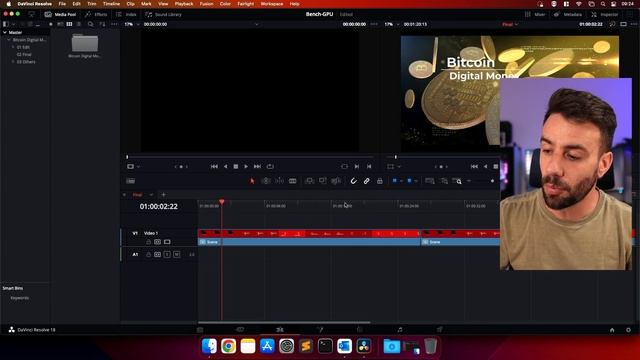Viewport: 640px width, 360px height.
Task: Open the Fusion menu
Action: coord(206,4)
